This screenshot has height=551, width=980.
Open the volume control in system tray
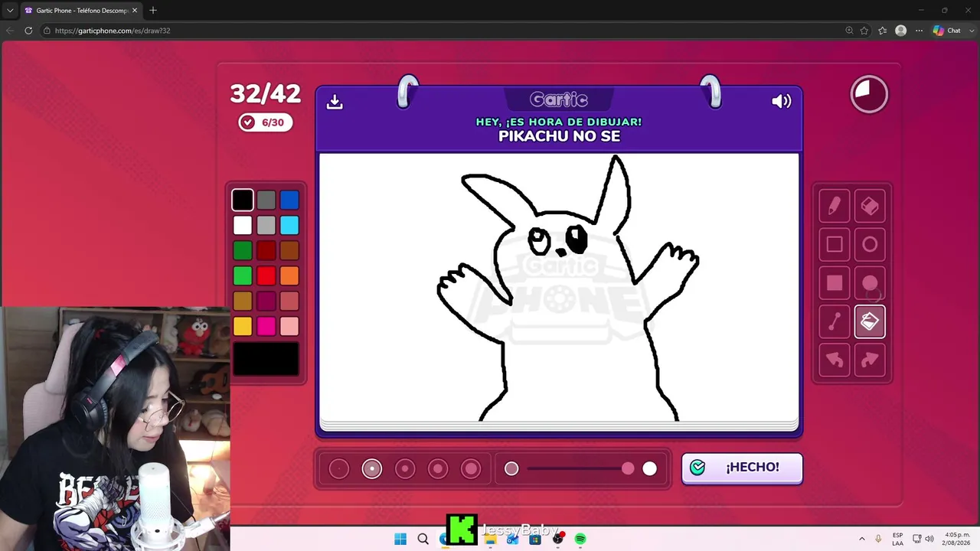[929, 539]
